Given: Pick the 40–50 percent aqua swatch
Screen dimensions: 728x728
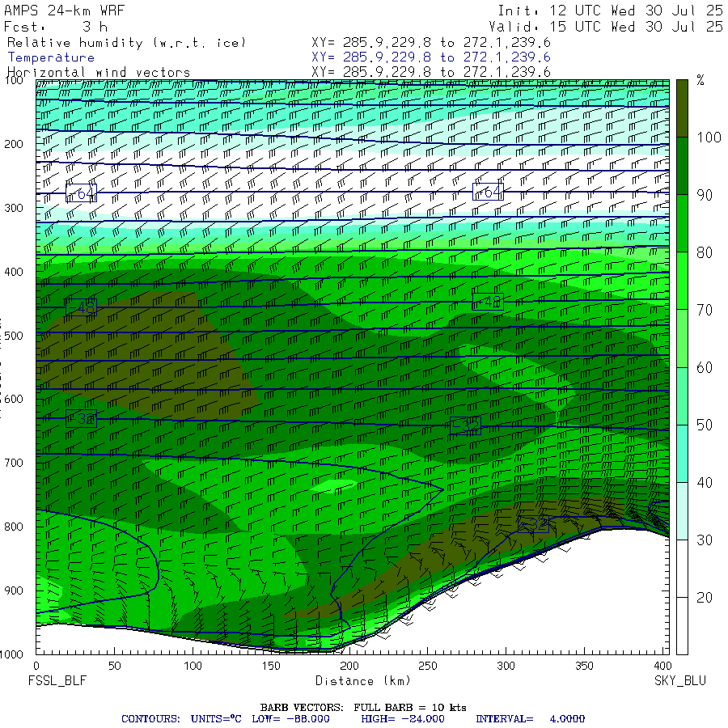Looking at the screenshot, I should tap(682, 454).
